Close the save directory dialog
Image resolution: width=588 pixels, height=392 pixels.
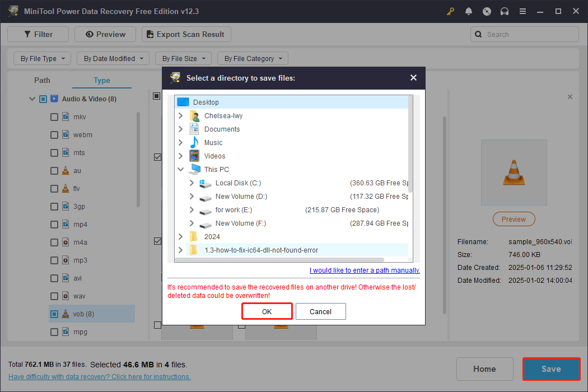(414, 78)
